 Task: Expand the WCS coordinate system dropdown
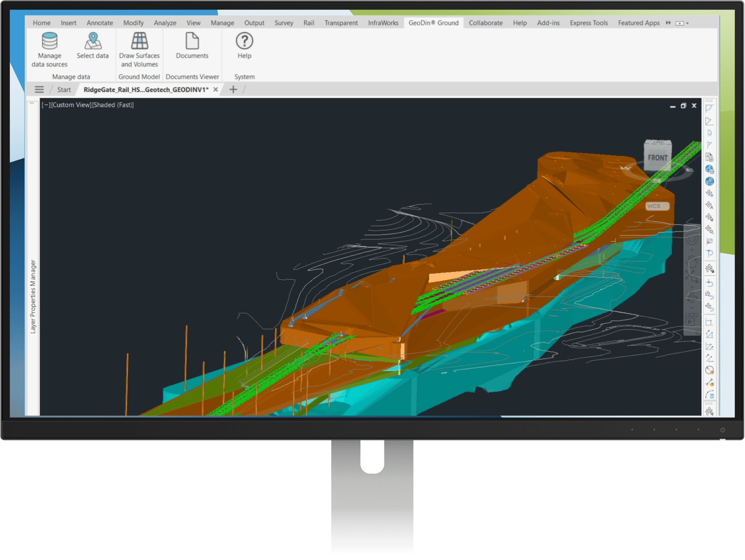[666, 206]
